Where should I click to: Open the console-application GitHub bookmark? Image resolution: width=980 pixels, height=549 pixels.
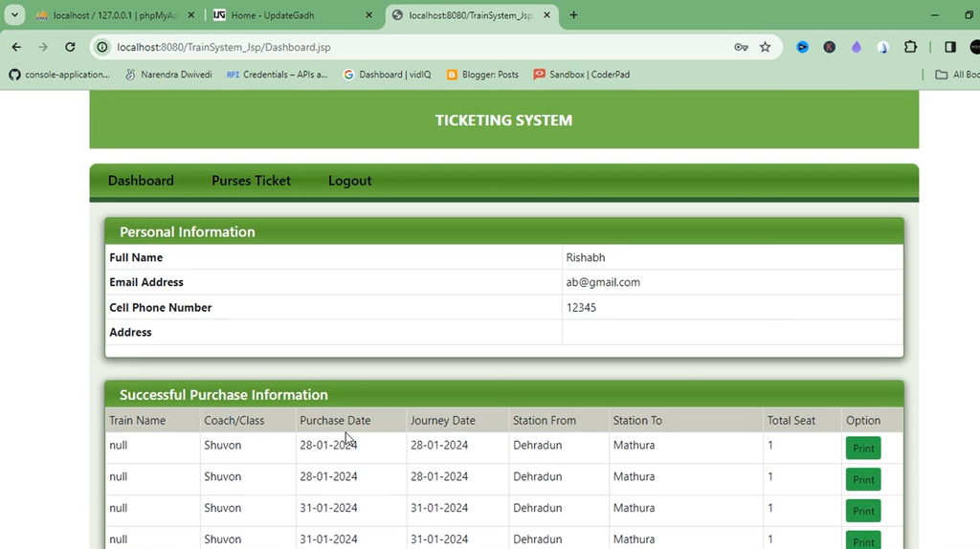click(59, 75)
